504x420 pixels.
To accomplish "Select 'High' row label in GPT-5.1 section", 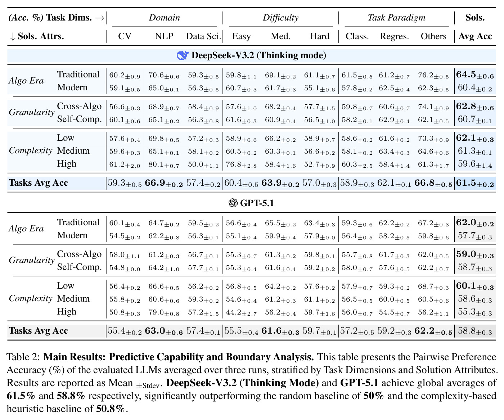I will tap(67, 311).
